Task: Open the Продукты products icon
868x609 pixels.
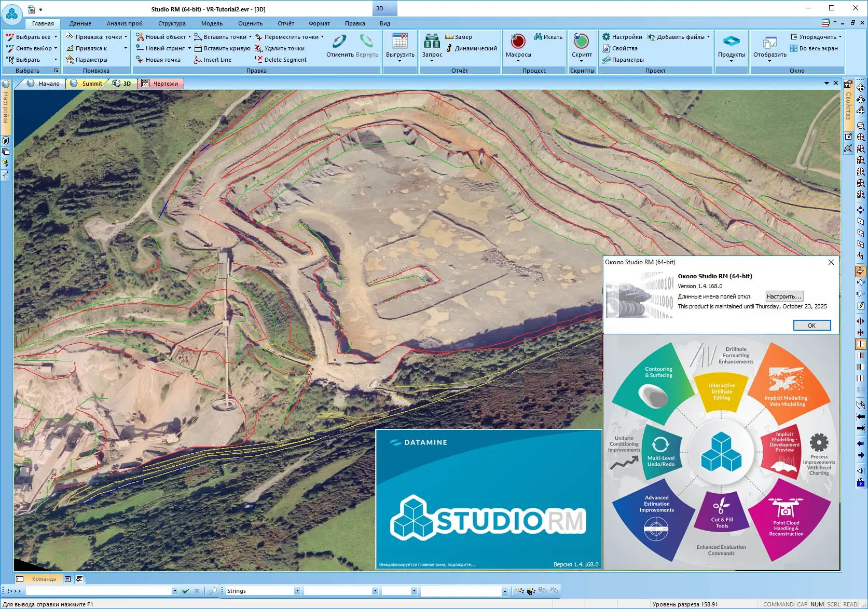Action: coord(731,41)
